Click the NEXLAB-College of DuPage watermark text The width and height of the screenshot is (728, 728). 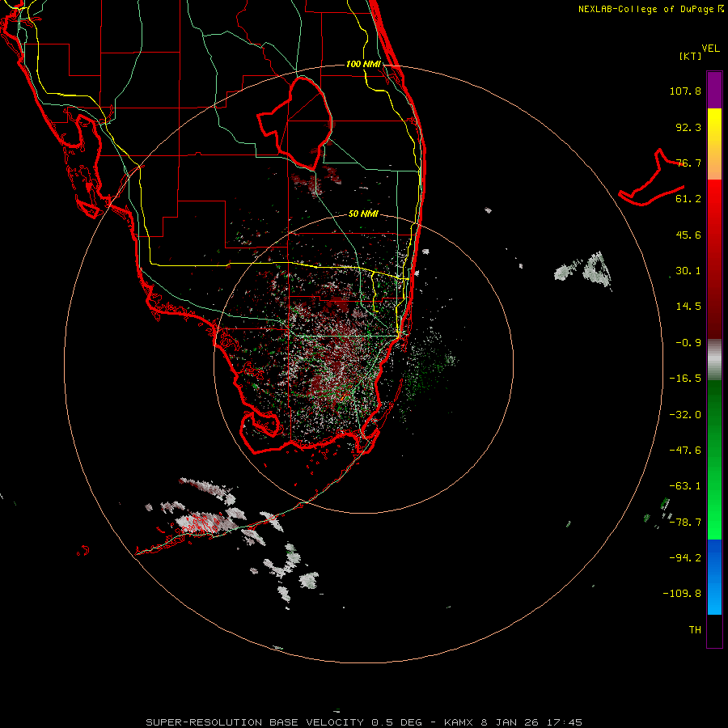coord(650,9)
